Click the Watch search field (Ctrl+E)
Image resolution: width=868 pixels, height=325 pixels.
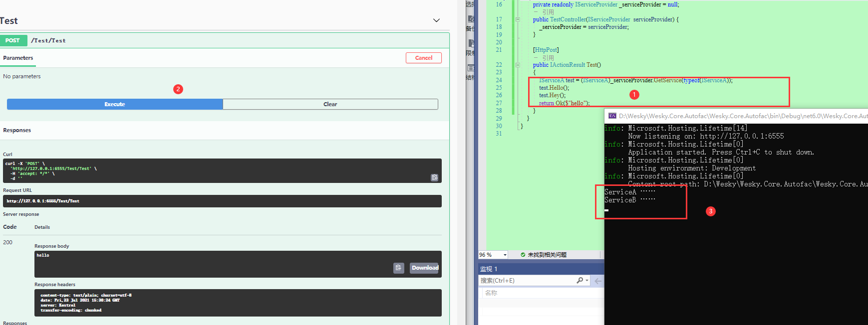[x=527, y=281]
